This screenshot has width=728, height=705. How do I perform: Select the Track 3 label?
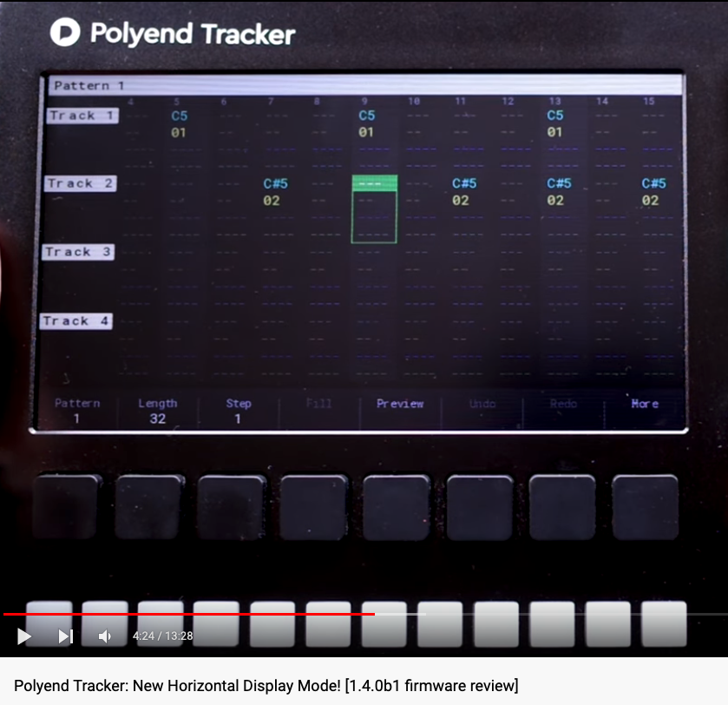(x=78, y=252)
